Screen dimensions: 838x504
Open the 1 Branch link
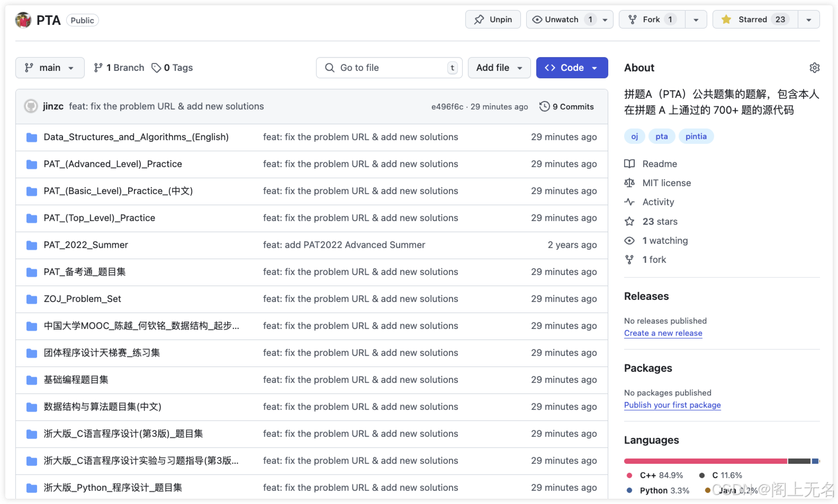click(119, 68)
